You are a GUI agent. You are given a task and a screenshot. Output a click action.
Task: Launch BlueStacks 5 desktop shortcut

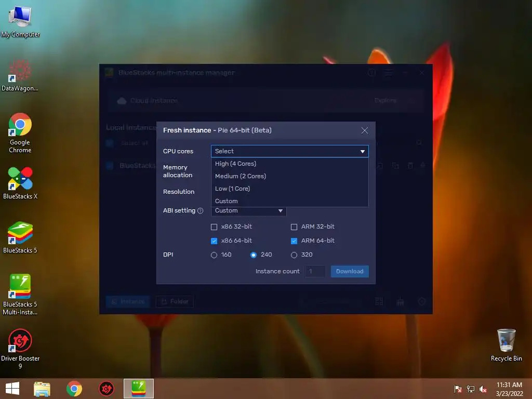[x=20, y=237]
